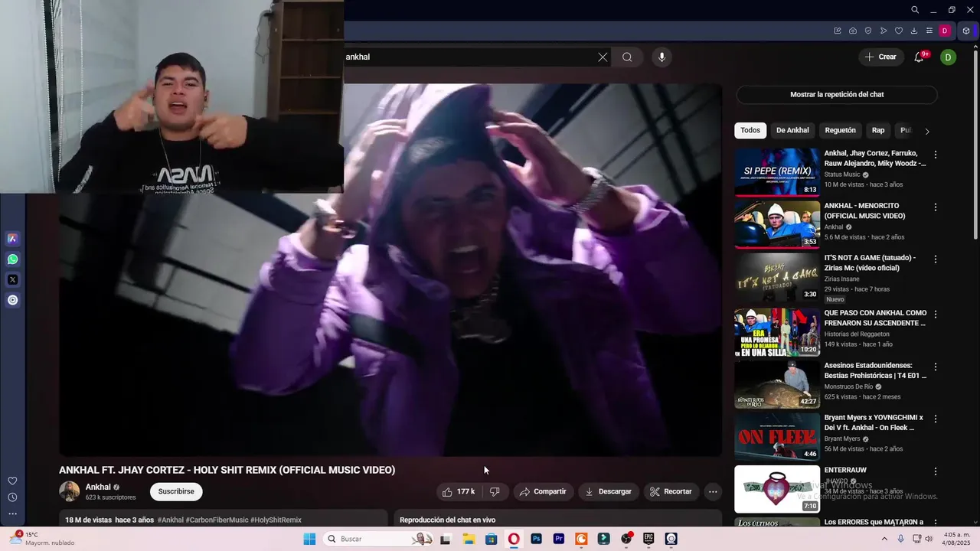Open options menu for Asesinos Estadounidenses video

pyautogui.click(x=935, y=367)
